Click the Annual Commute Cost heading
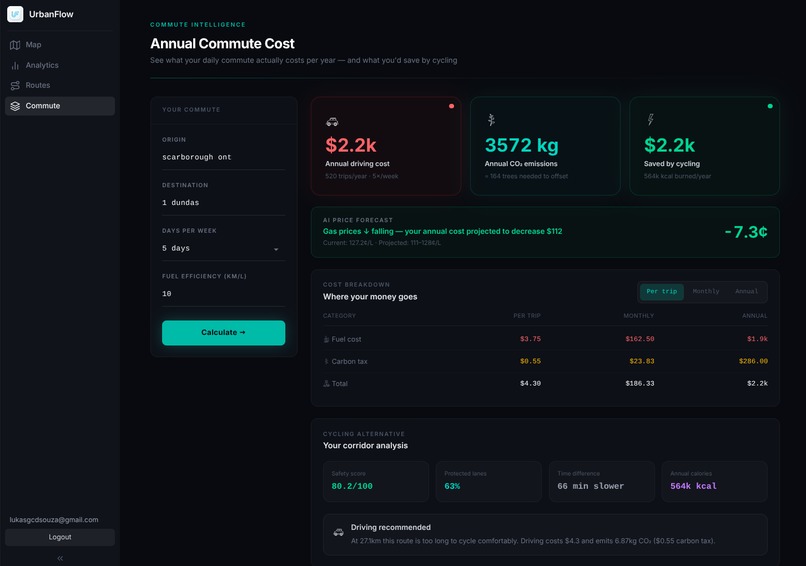Image resolution: width=806 pixels, height=566 pixels. pyautogui.click(x=222, y=44)
